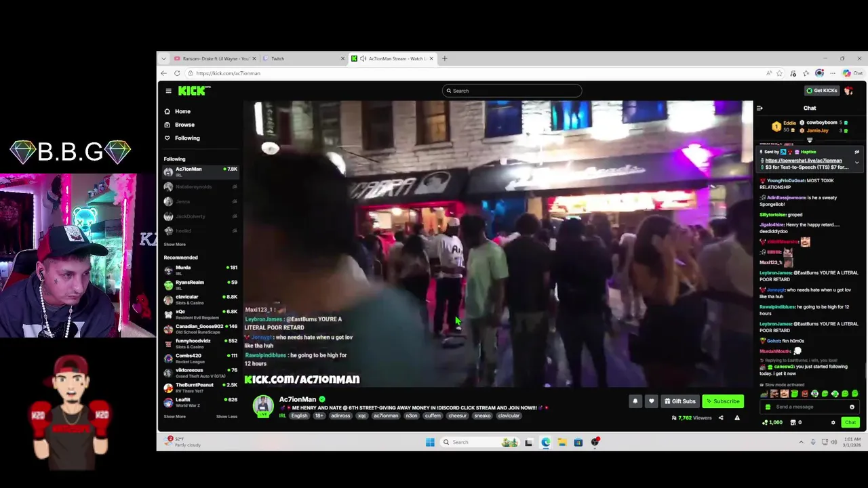The image size is (868, 488).
Task: Switch to the Twitch browser tab
Action: pos(303,58)
